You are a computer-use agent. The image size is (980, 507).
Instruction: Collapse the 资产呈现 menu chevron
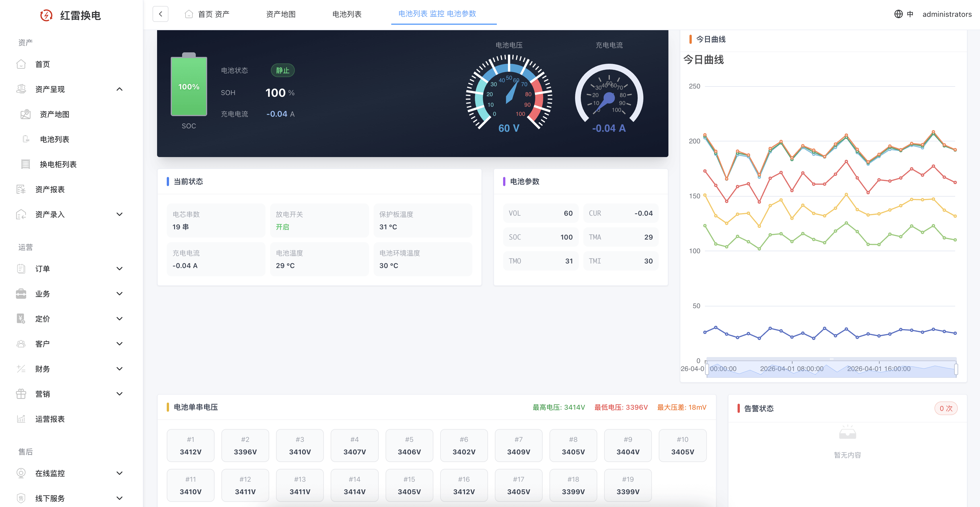click(120, 89)
